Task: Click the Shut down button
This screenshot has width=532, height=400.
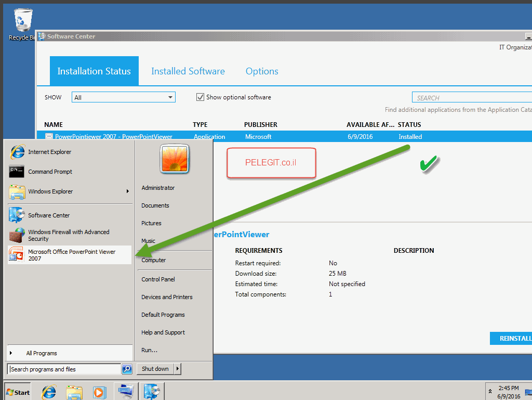Action: (155, 369)
